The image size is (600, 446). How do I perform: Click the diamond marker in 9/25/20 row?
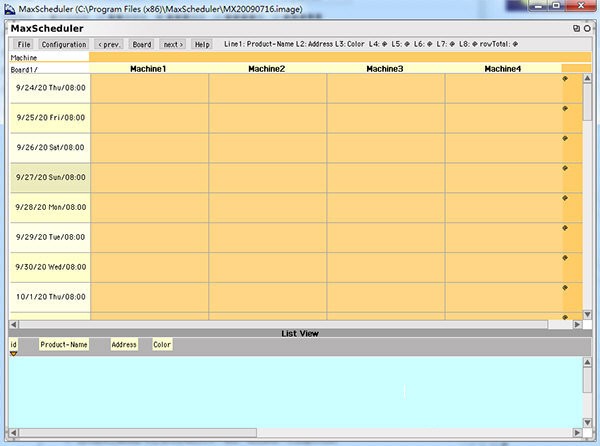point(565,109)
